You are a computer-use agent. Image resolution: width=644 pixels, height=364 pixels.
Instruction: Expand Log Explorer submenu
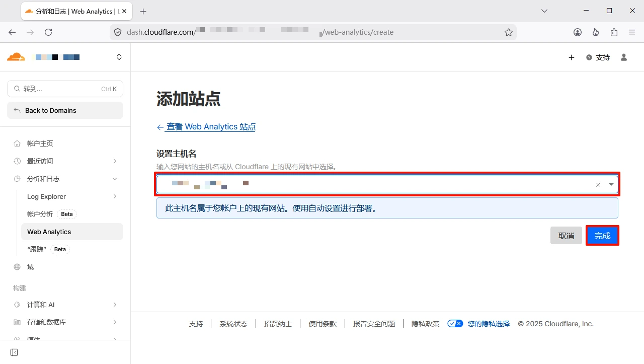coord(115,196)
